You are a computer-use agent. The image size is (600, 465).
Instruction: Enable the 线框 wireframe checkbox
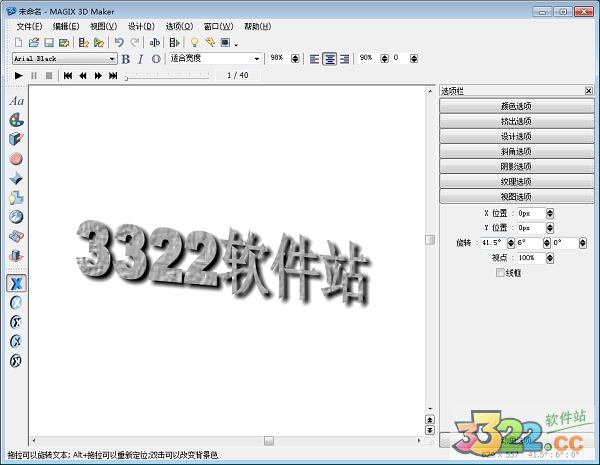pos(500,272)
